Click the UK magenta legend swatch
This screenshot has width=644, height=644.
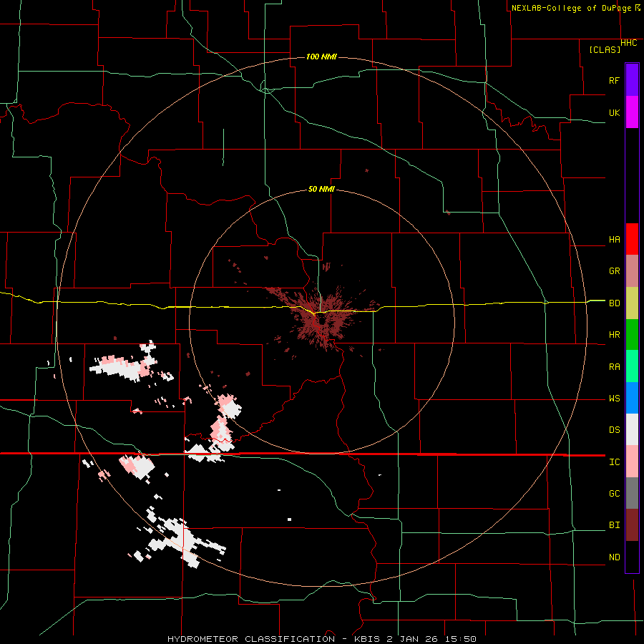[x=632, y=112]
